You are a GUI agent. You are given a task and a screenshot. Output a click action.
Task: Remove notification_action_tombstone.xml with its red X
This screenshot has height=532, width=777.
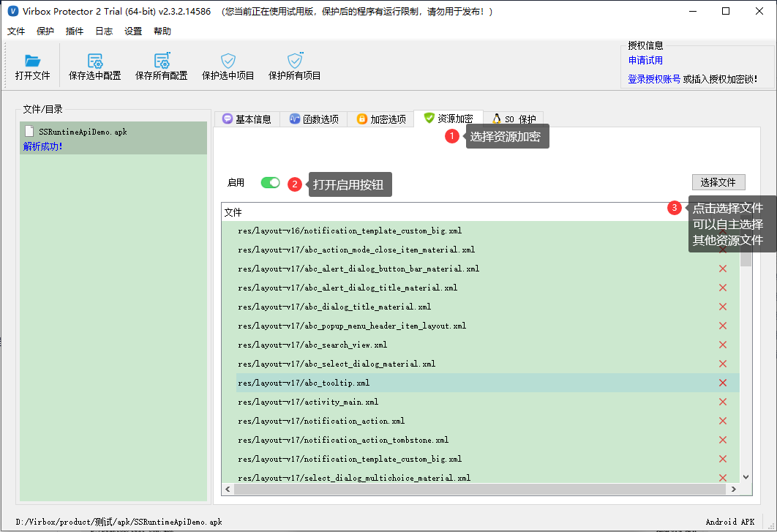723,440
